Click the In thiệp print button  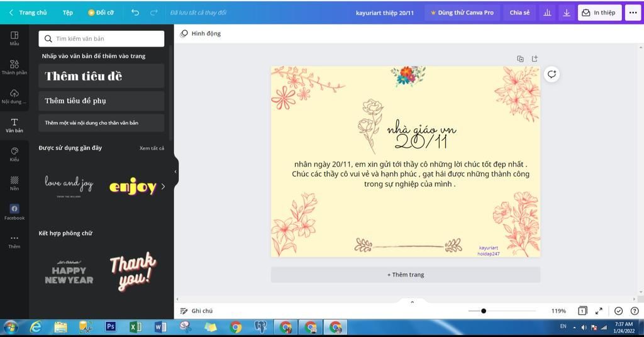coord(600,13)
